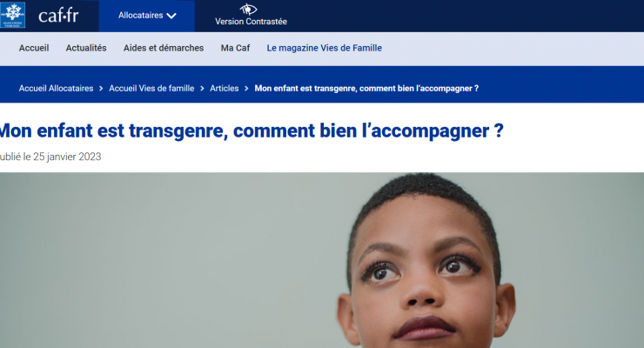This screenshot has width=644, height=348.
Task: Click the chevron arrow next to Allocataires
Action: pos(171,16)
